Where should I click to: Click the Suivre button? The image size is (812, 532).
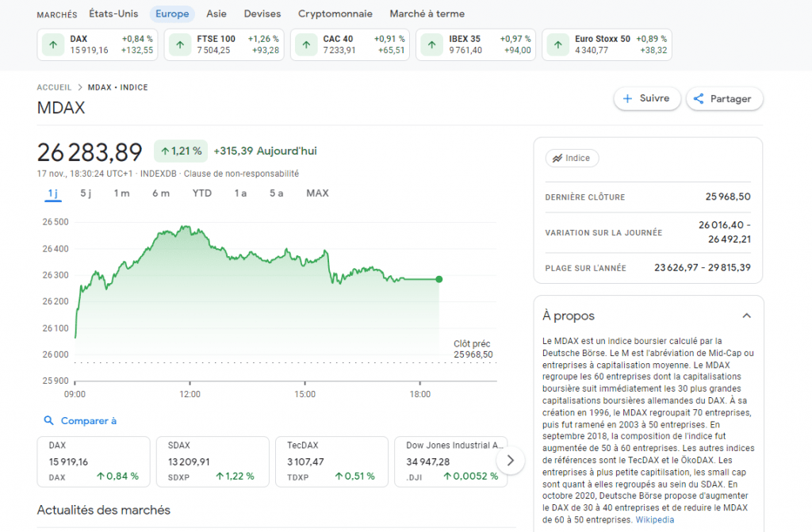click(x=648, y=98)
